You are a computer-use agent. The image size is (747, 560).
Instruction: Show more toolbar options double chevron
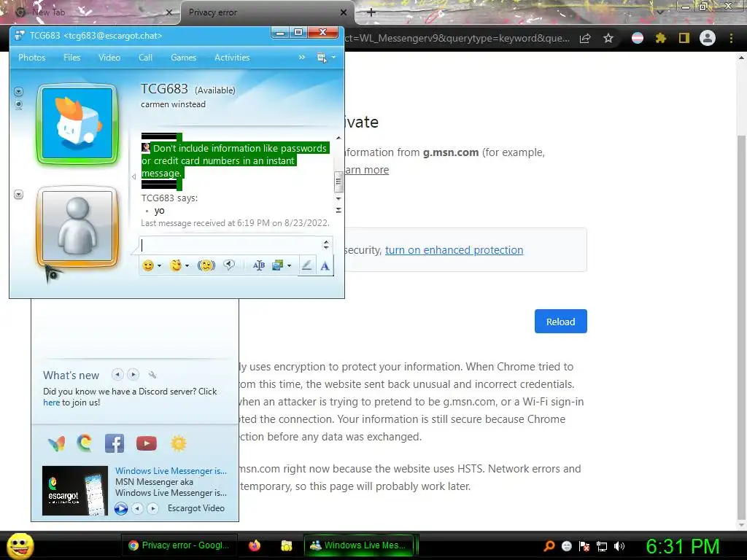click(301, 58)
